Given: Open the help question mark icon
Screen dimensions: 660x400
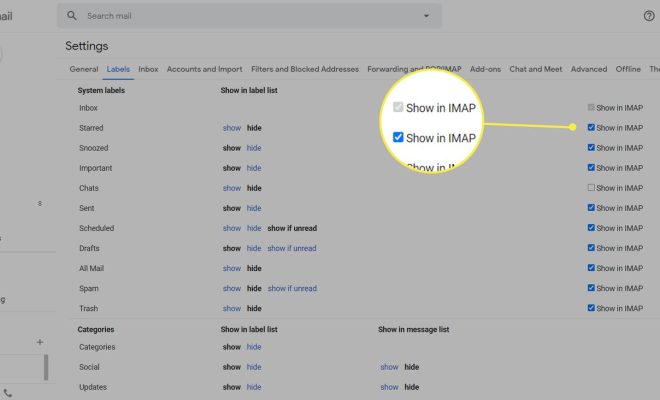Looking at the screenshot, I should click(x=649, y=16).
